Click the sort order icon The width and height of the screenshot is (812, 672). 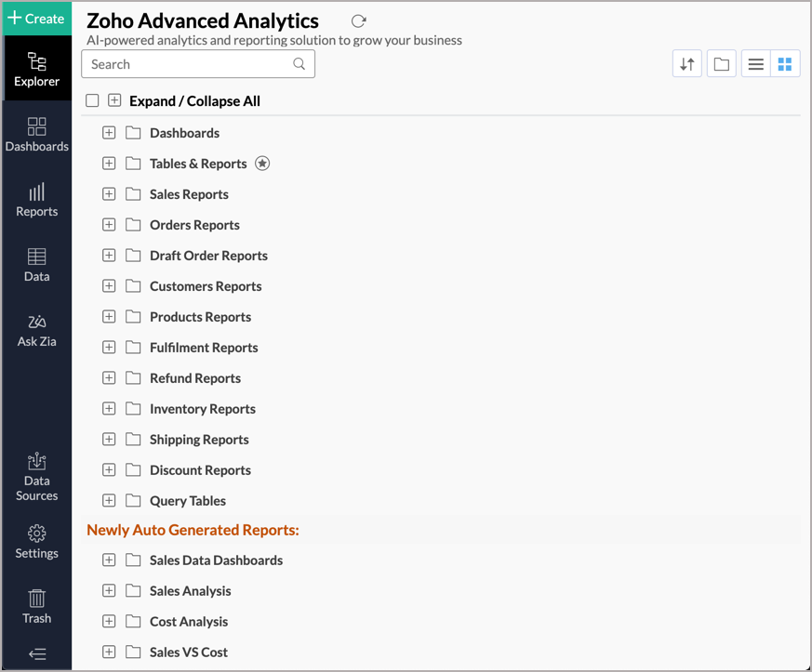pos(687,64)
